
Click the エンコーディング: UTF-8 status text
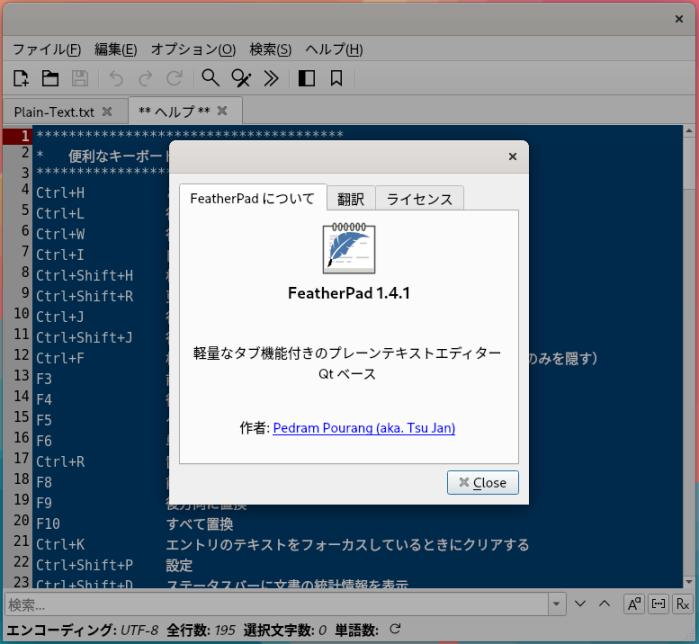pyautogui.click(x=82, y=630)
